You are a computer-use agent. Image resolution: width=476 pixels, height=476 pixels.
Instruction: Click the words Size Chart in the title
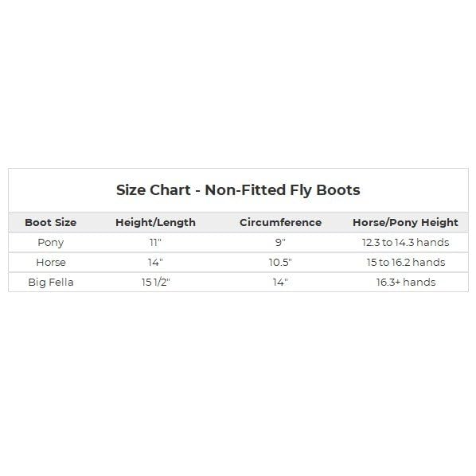[154, 190]
